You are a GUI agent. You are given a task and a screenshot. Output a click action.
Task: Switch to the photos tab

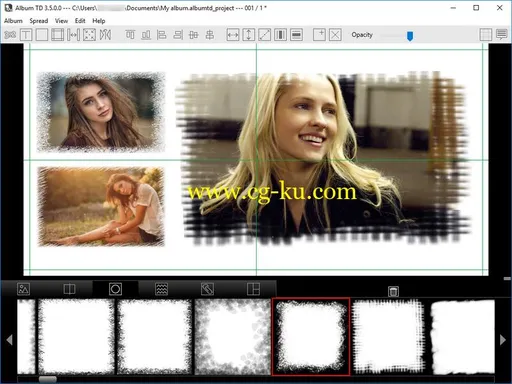(x=23, y=289)
